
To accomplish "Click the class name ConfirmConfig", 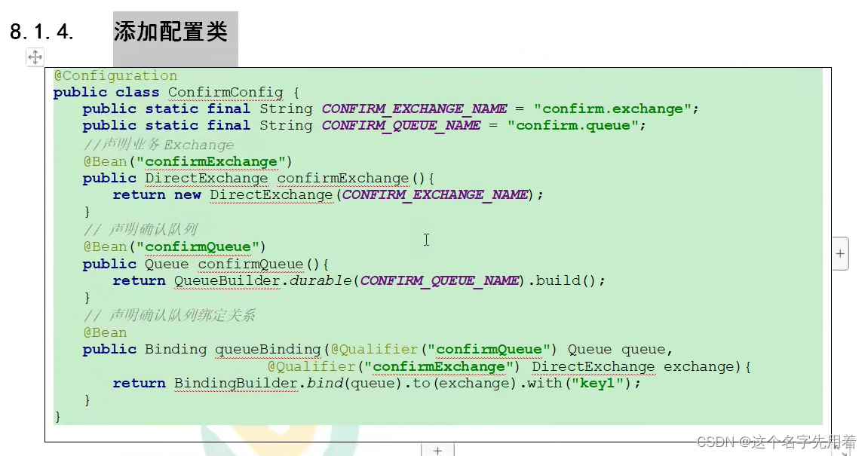I will point(225,93).
